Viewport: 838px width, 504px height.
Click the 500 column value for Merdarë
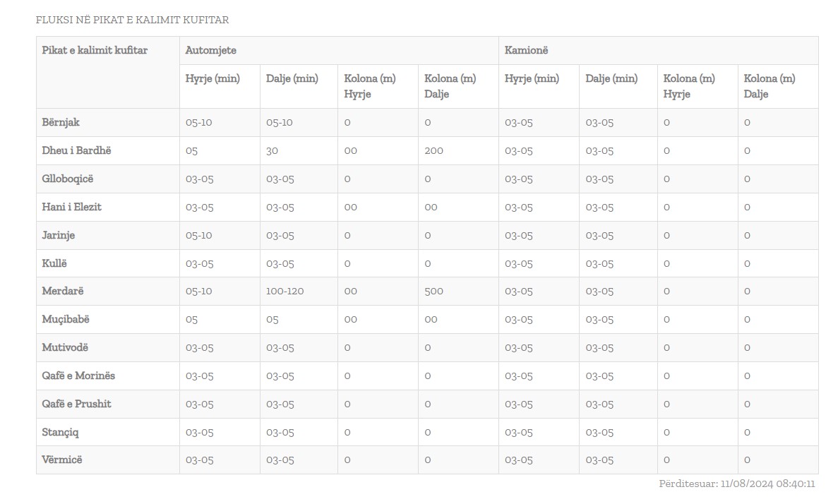[x=433, y=292]
